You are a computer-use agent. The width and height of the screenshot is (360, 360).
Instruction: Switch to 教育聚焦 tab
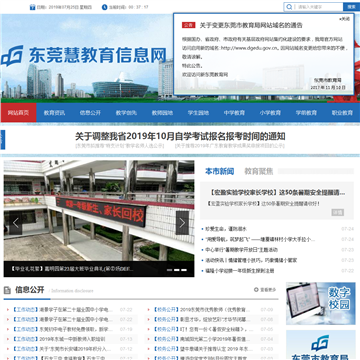point(259,171)
